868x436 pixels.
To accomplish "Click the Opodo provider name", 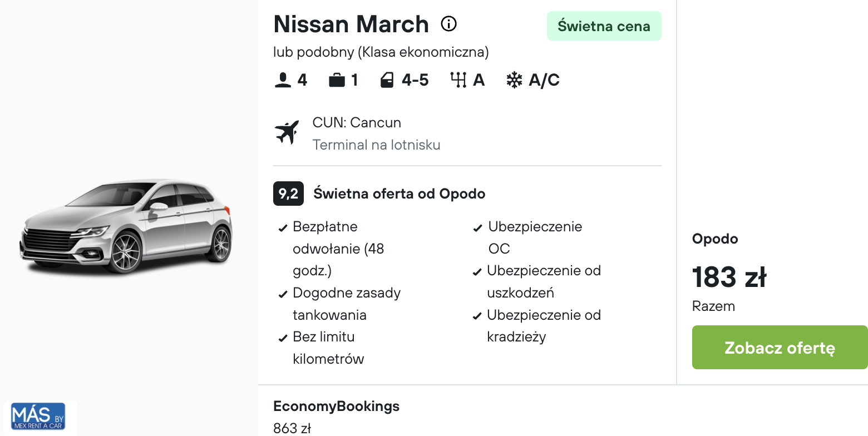I will tap(715, 239).
